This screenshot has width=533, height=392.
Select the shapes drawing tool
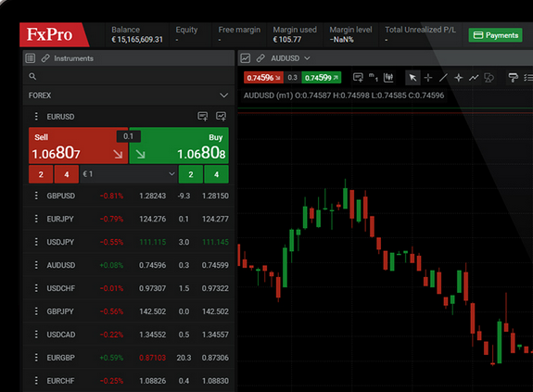tap(489, 78)
